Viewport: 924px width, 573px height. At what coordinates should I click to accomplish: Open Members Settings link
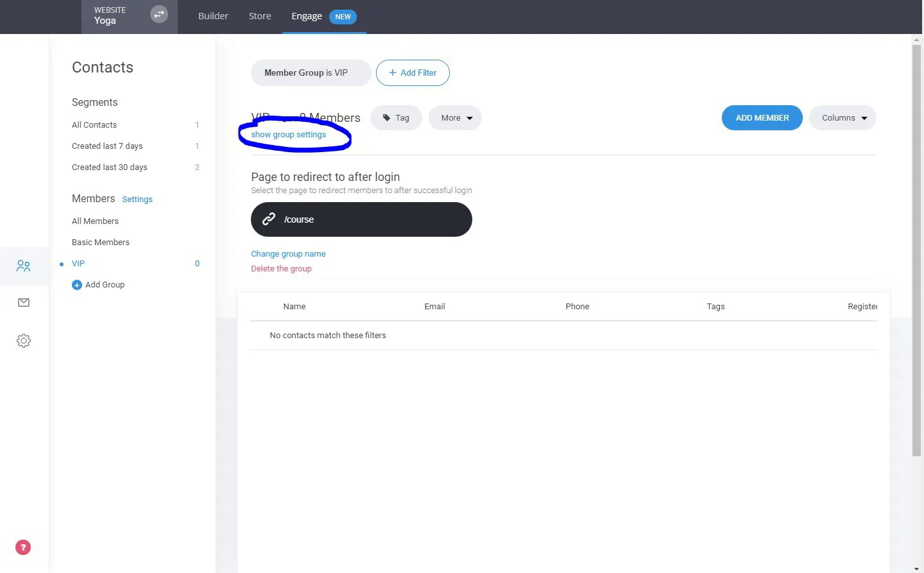[137, 199]
